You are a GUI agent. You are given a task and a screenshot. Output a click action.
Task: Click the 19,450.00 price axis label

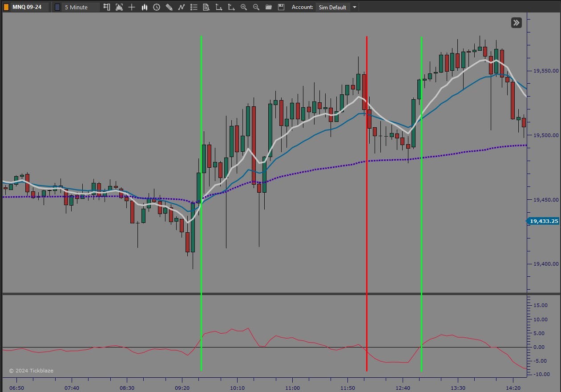(545, 200)
